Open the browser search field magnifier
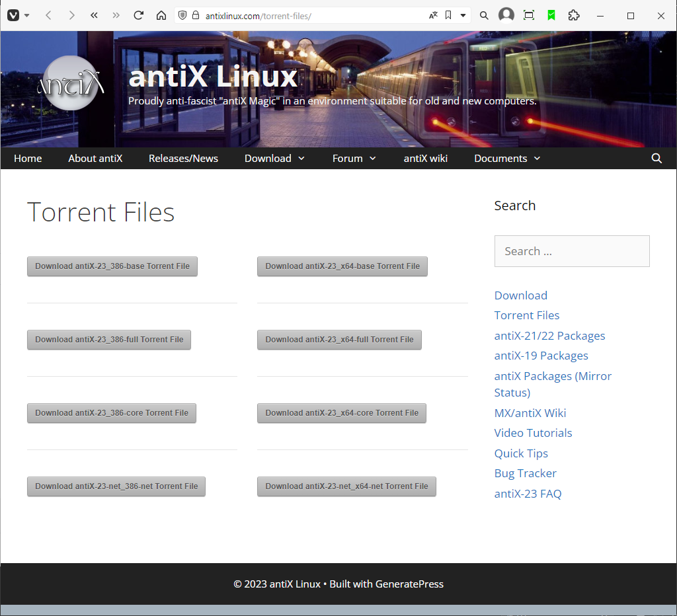The height and width of the screenshot is (616, 677). tap(484, 16)
